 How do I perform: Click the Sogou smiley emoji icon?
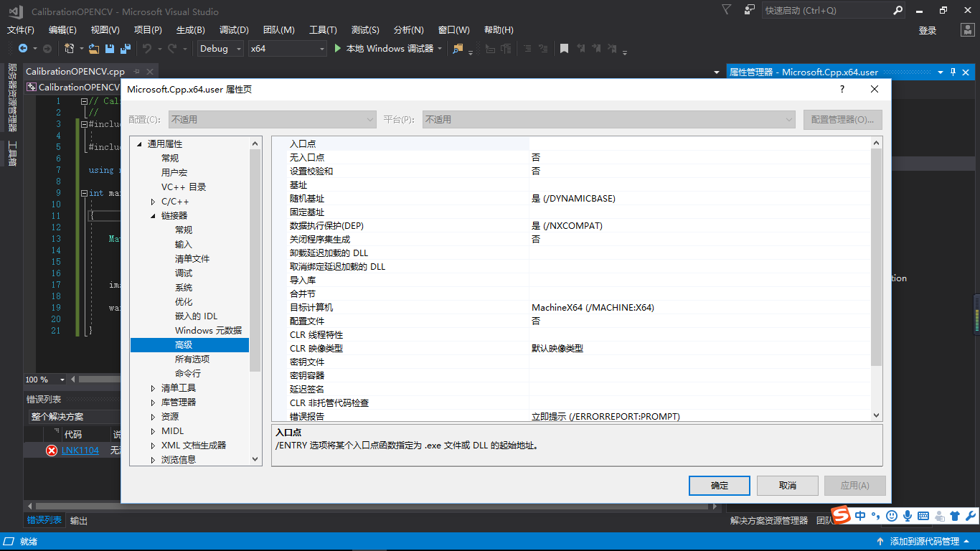pos(892,516)
